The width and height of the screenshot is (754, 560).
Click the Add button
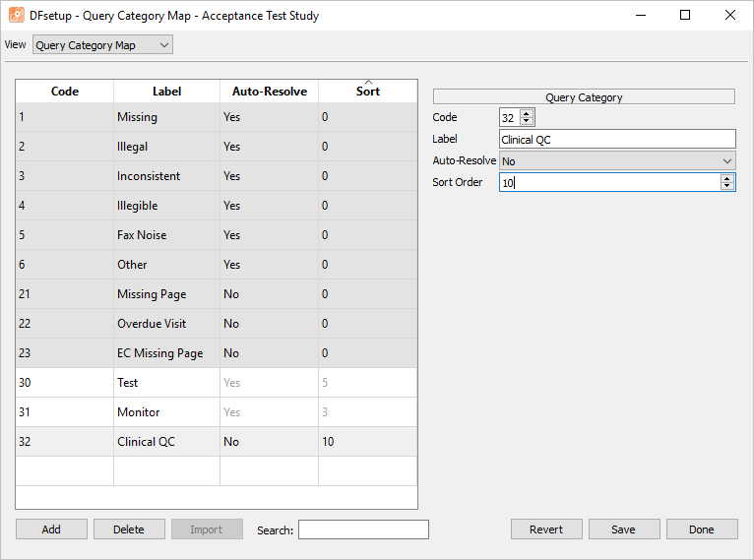(51, 529)
